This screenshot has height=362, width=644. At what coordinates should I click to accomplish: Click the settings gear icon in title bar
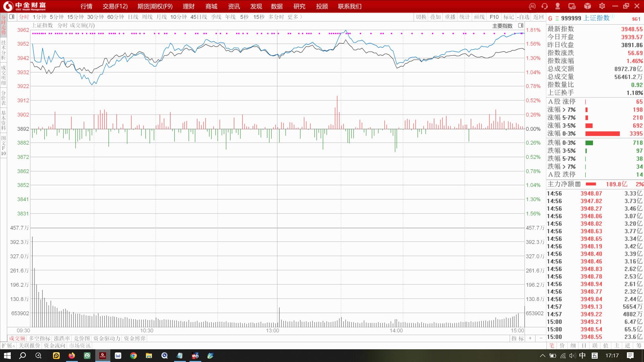602,6
